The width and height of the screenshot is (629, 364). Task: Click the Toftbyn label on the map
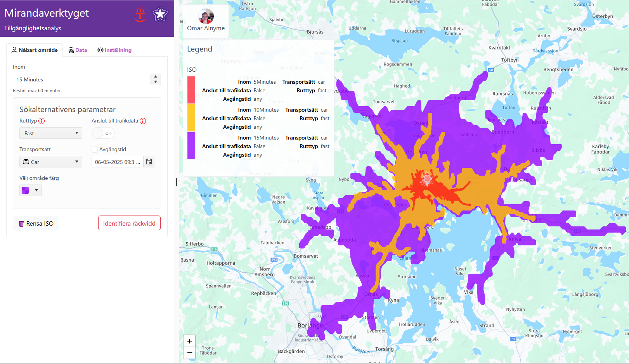tap(510, 60)
